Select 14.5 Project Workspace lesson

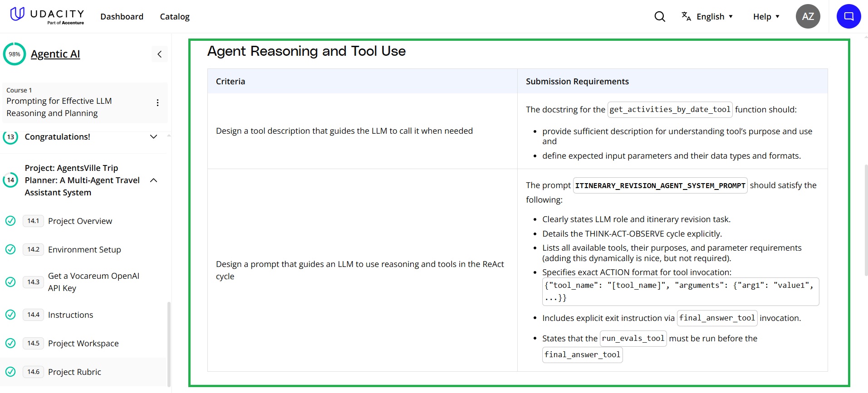[x=83, y=344]
